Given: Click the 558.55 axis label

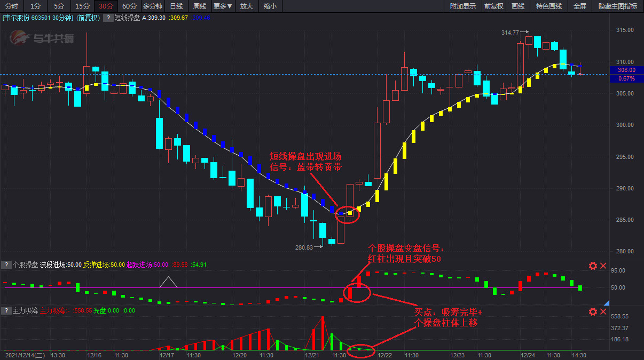Looking at the screenshot, I should [x=620, y=316].
